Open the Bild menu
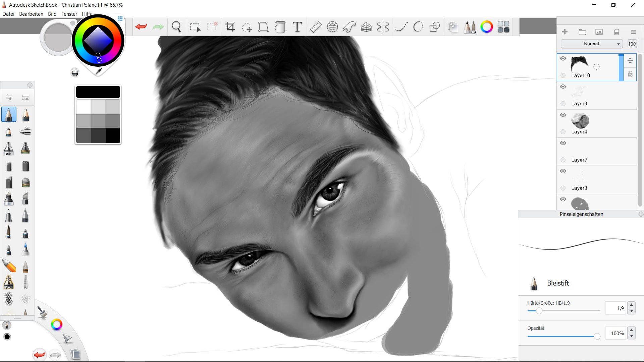Screen dimensions: 644x362 52,14
